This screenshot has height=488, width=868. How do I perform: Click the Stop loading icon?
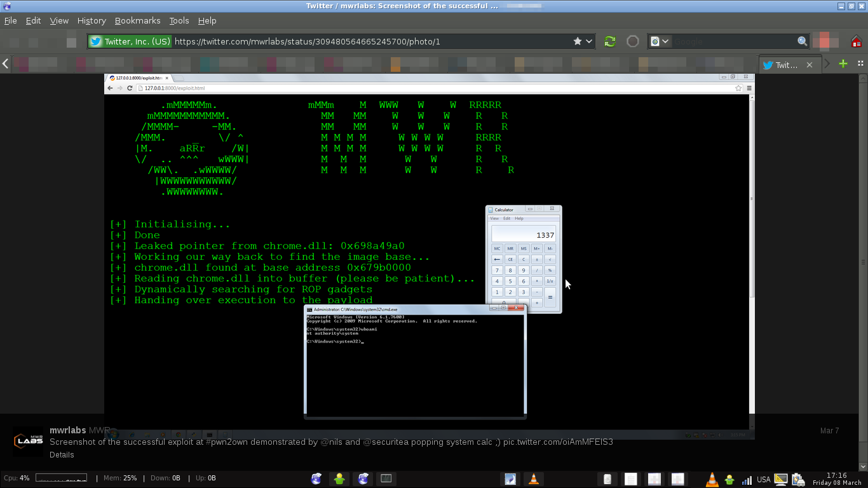click(632, 41)
